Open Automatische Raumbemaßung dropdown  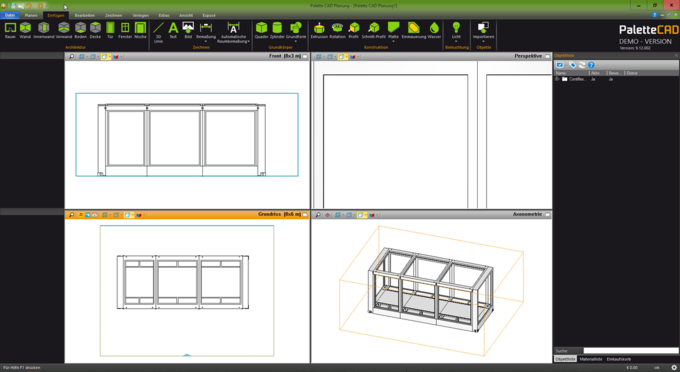[x=233, y=32]
